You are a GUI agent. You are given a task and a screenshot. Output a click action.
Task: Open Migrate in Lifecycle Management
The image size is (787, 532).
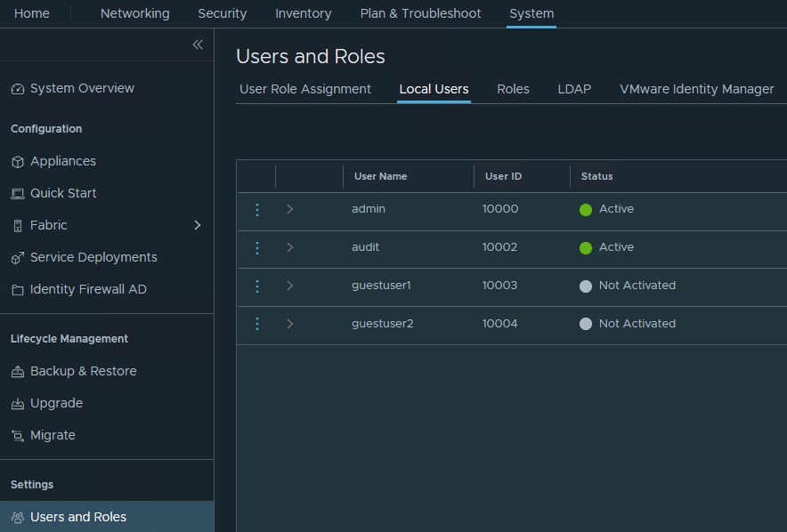tap(53, 435)
